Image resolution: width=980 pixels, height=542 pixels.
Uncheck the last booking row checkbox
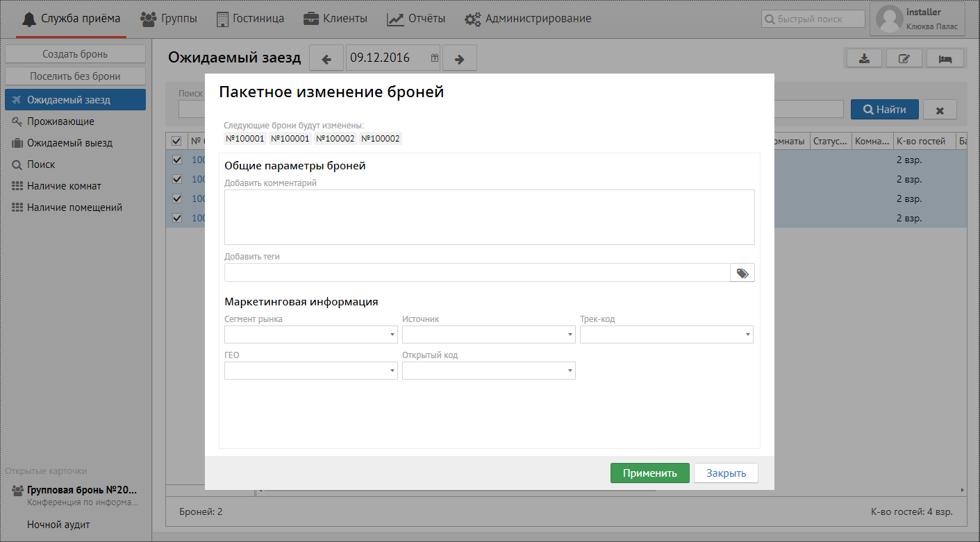[x=176, y=218]
